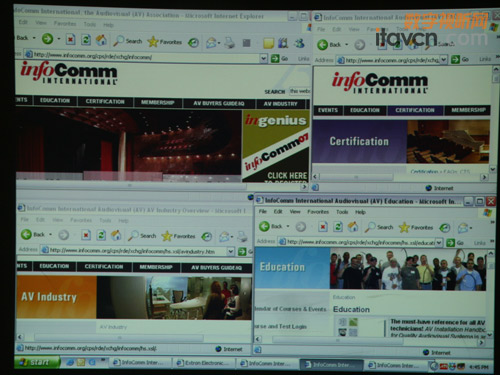Image resolution: width=500 pixels, height=375 pixels.
Task: Click Search magnifier in AV Industry browser window
Action: pos(133,236)
